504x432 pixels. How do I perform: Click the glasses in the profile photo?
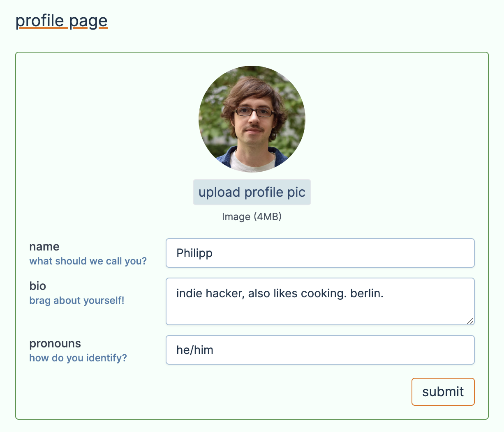click(x=254, y=112)
